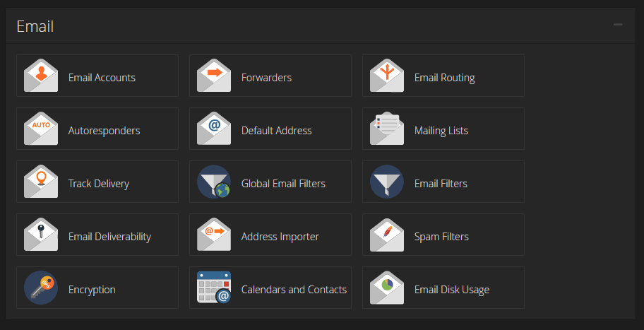Open the Email Filters text link

[441, 184]
